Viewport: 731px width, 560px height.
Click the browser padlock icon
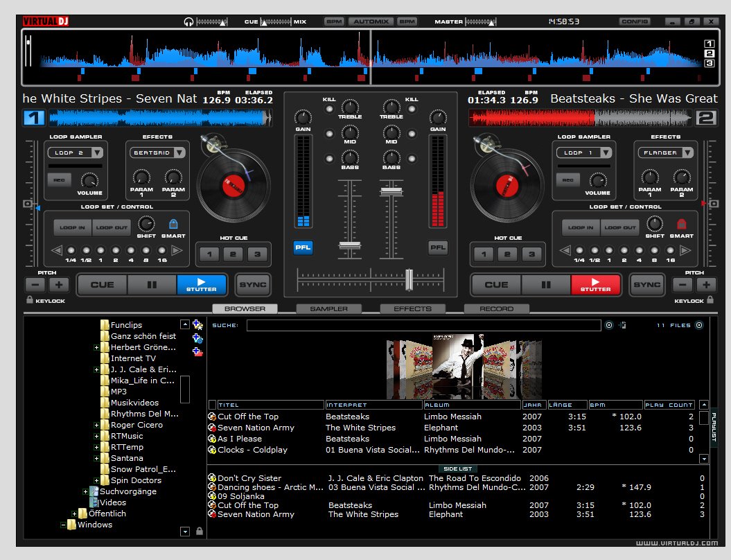tap(200, 531)
